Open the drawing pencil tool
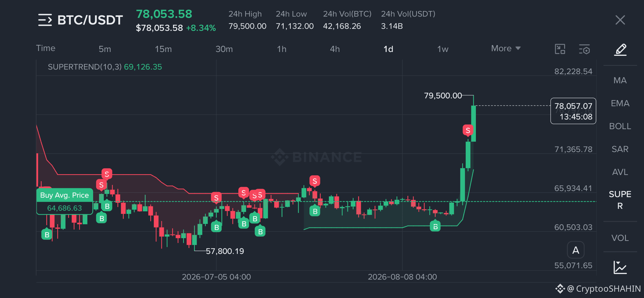Image resolution: width=644 pixels, height=298 pixels. pyautogui.click(x=620, y=49)
